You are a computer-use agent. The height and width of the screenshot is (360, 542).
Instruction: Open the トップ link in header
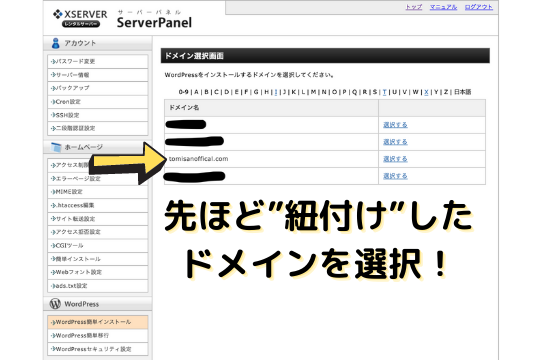coord(413,7)
